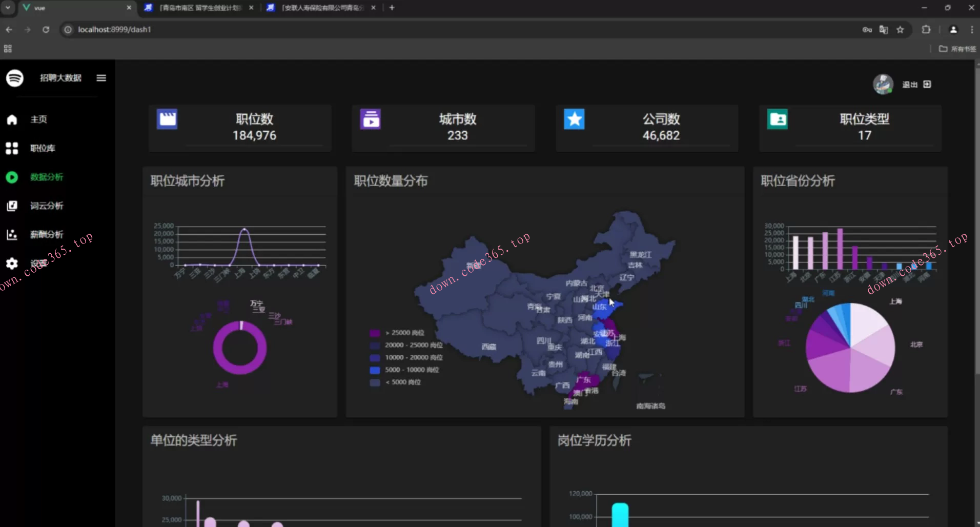Open a new browser tab

coord(392,8)
